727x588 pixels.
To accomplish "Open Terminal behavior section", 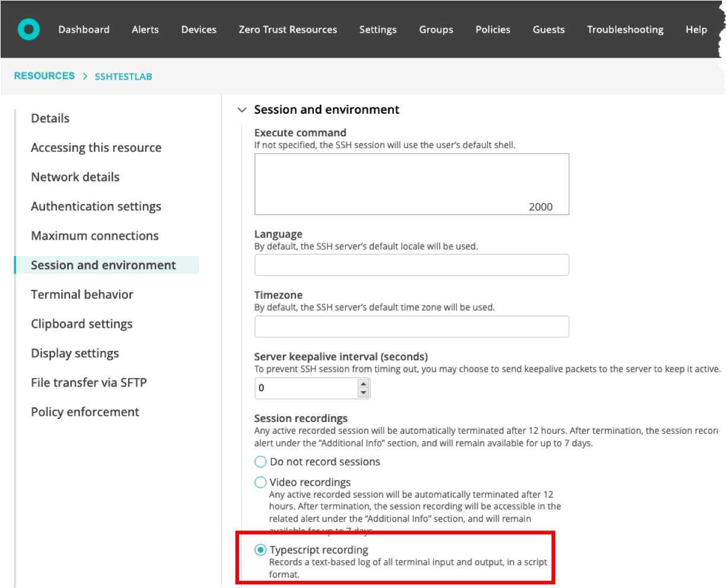I will coord(82,294).
